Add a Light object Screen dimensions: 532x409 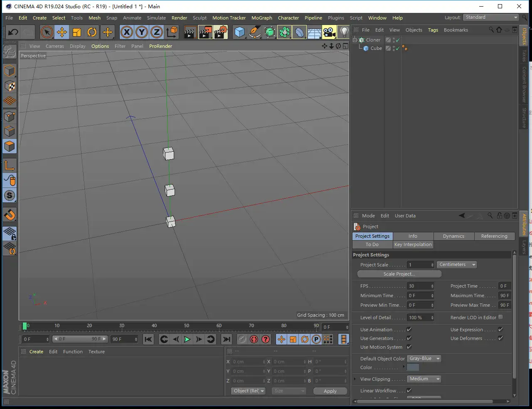click(x=344, y=32)
